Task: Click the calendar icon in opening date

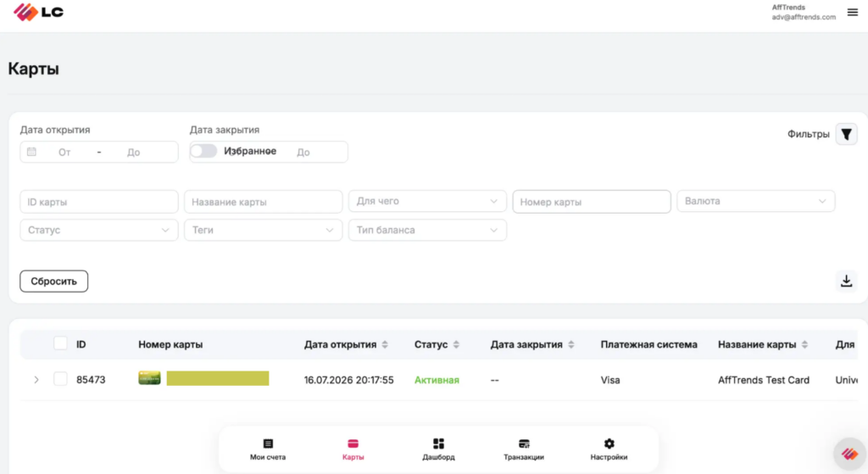Action: pos(31,152)
